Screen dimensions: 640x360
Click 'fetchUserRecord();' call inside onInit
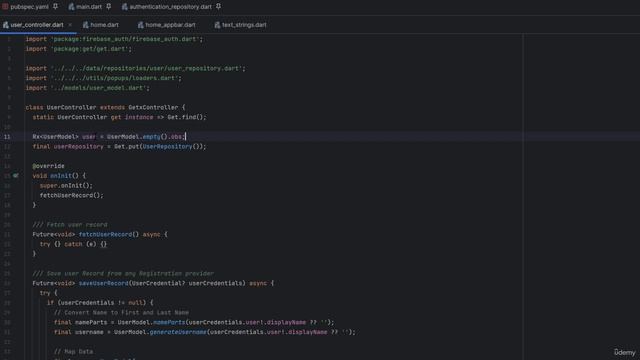71,196
